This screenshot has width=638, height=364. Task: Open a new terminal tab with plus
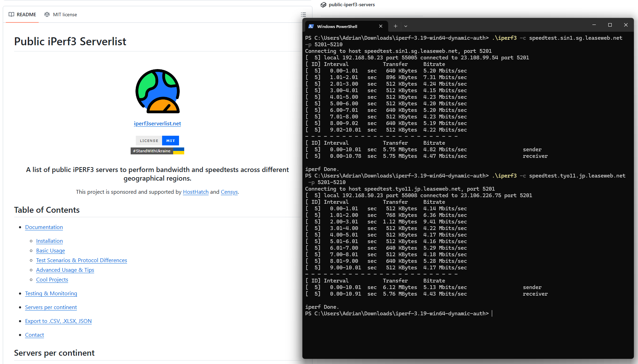pos(395,26)
